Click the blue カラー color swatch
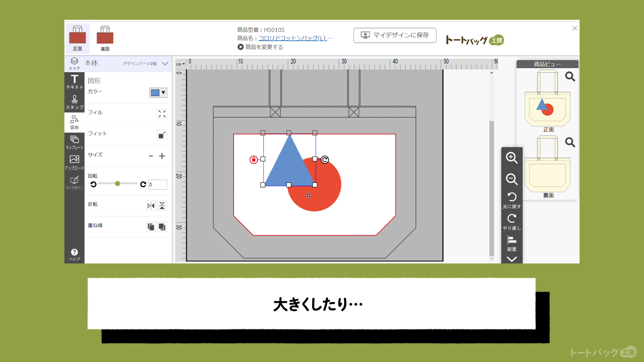This screenshot has width=644, height=362. point(155,93)
